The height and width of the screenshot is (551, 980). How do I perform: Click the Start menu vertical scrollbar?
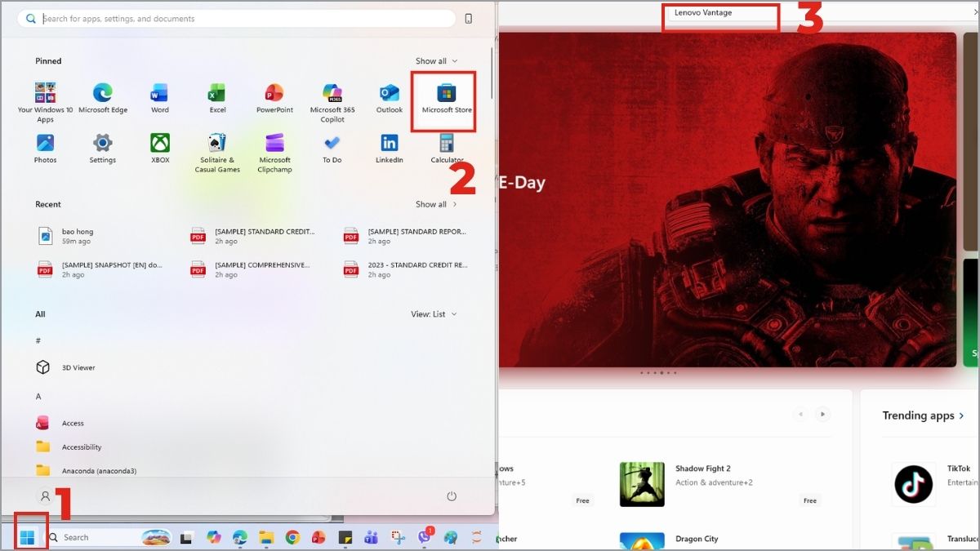492,75
